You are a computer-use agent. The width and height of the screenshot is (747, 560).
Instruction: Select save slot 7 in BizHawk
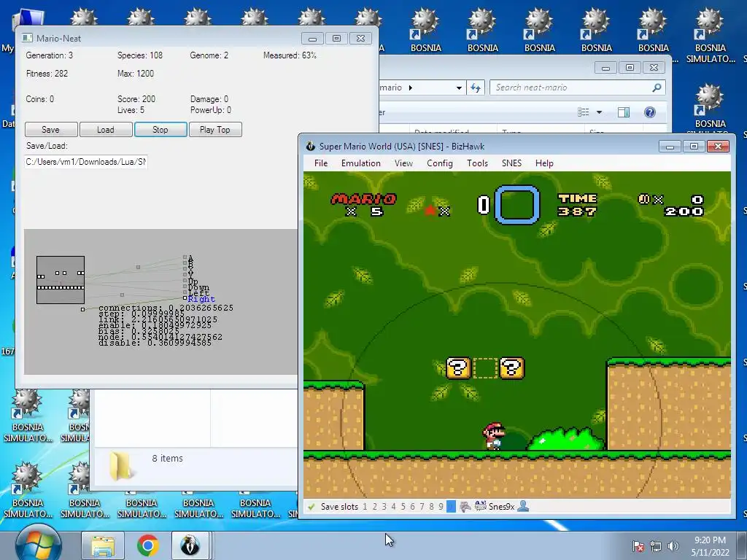[422, 507]
